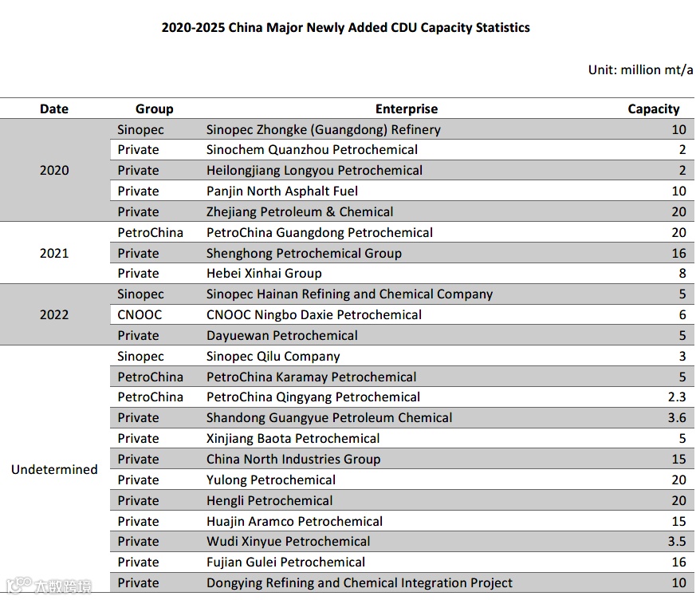Click PetroChina group in the Qingyang row
The width and height of the screenshot is (700, 600).
(151, 397)
